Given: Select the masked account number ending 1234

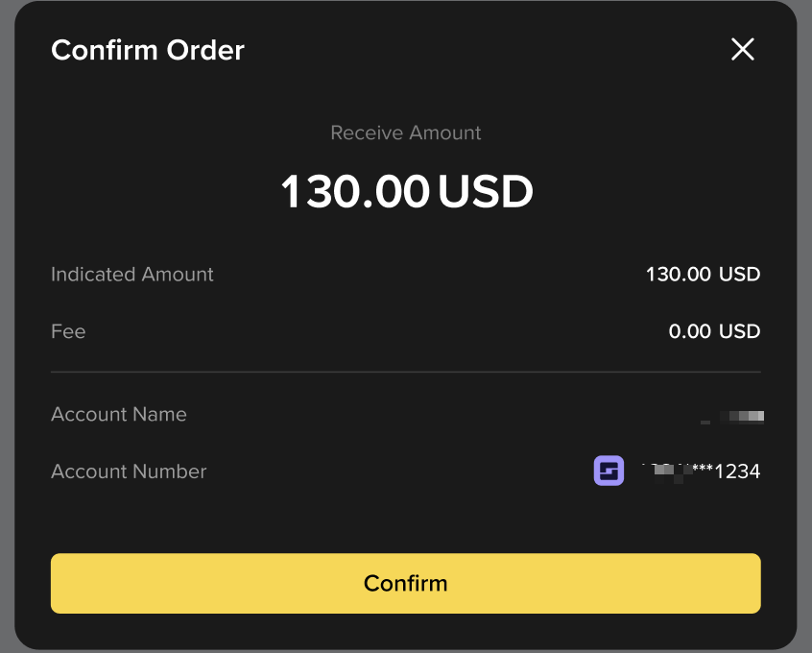Looking at the screenshot, I should 701,472.
